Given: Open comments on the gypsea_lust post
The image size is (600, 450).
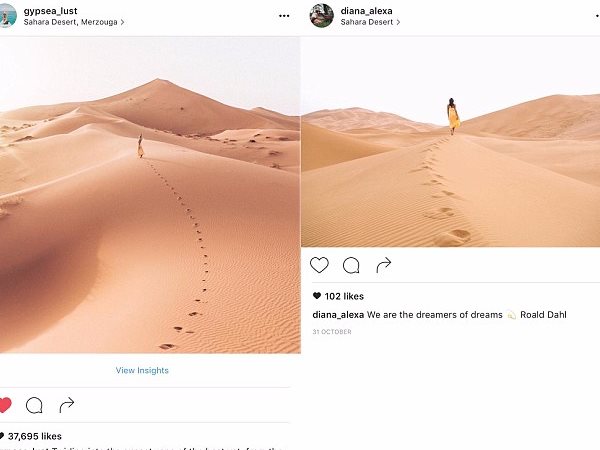Looking at the screenshot, I should tap(34, 405).
